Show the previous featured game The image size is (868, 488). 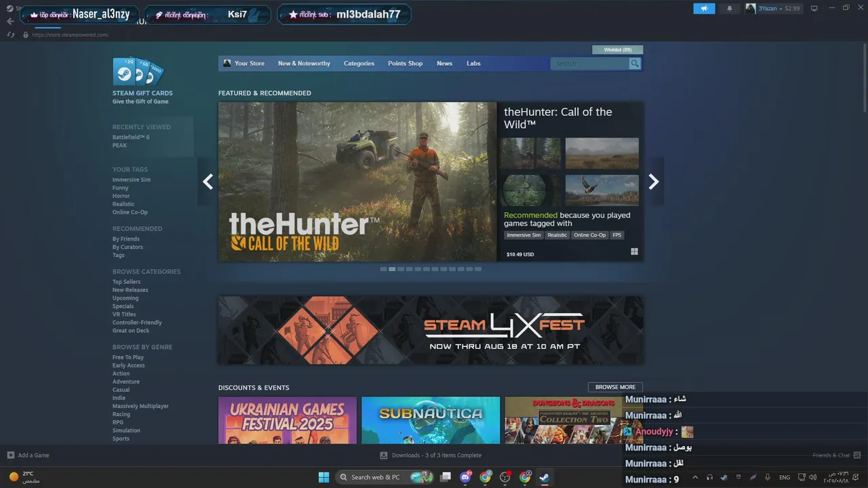click(208, 182)
